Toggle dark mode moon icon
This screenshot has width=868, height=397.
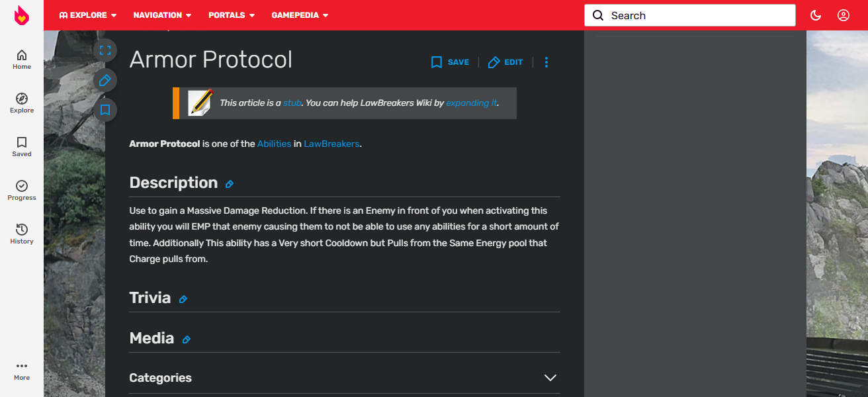(x=816, y=15)
